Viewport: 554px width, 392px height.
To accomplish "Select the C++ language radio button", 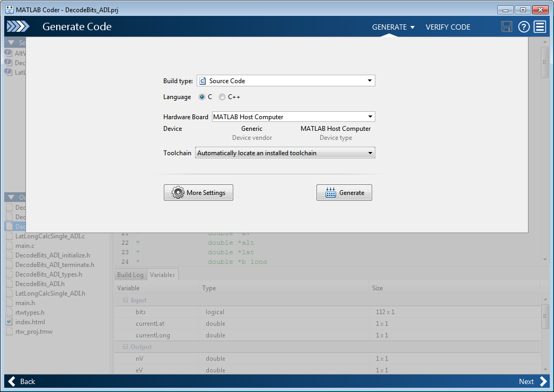I will 222,97.
